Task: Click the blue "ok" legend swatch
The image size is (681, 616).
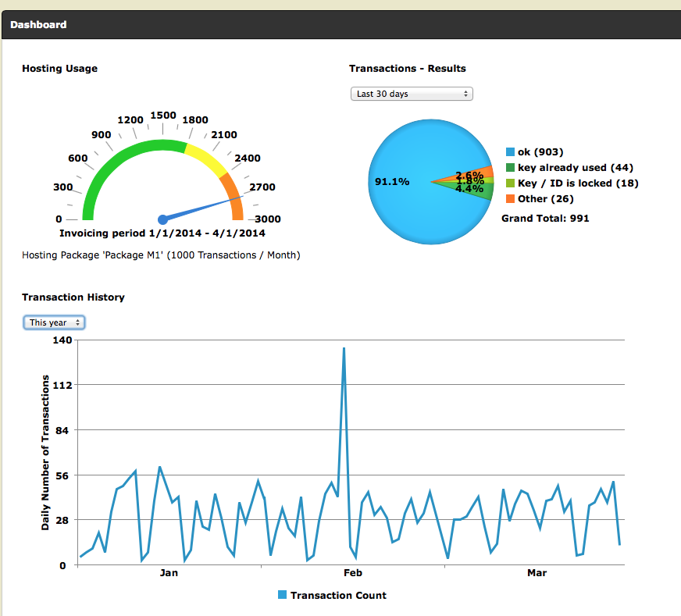Action: click(x=510, y=152)
